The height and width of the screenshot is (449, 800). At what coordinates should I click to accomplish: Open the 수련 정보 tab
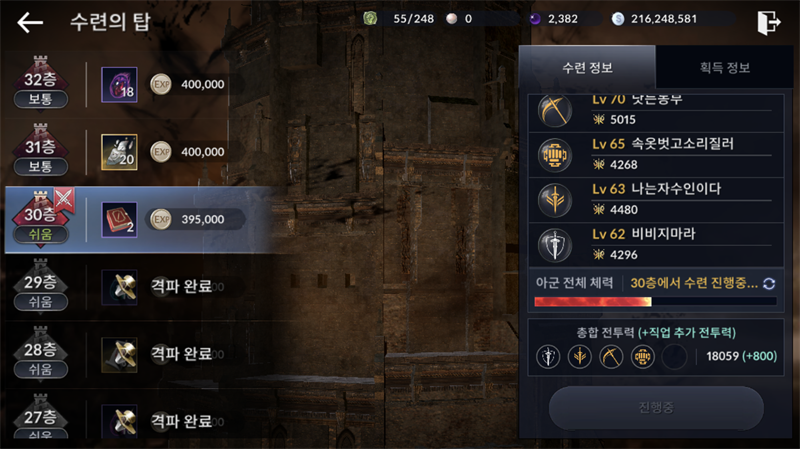tap(587, 67)
